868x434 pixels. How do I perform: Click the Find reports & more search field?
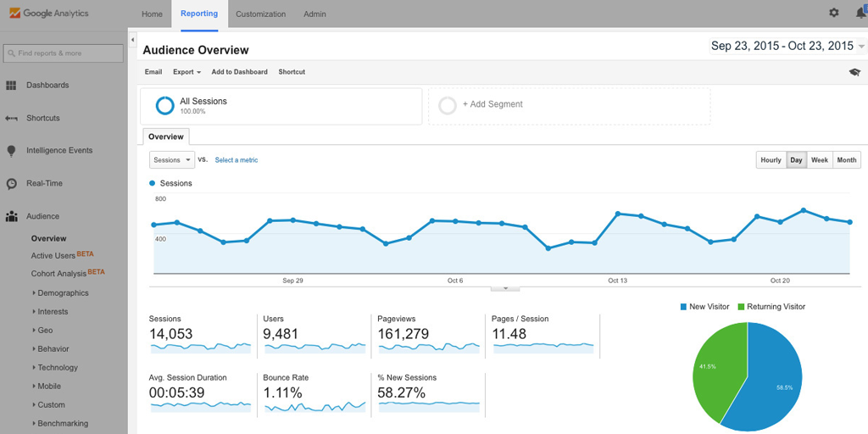(63, 53)
